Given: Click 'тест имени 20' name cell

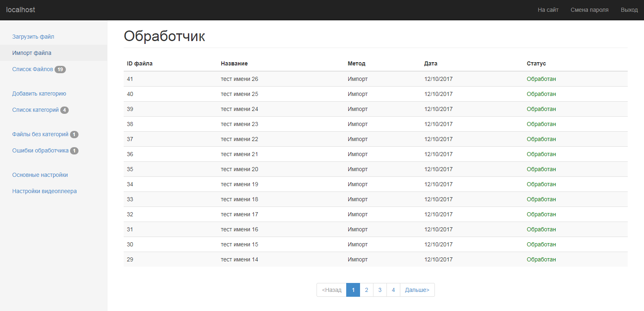Looking at the screenshot, I should [x=240, y=169].
